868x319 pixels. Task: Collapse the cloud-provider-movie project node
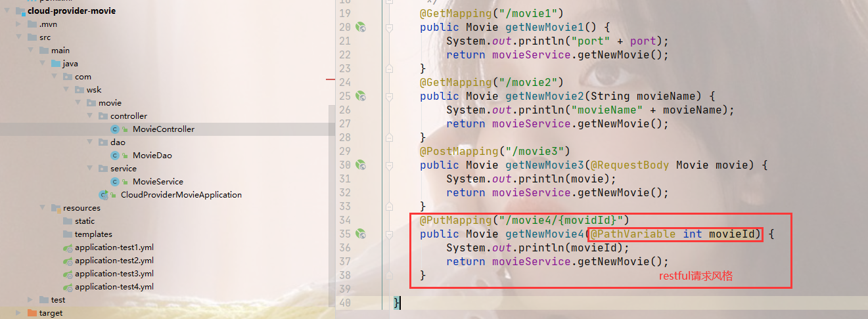point(6,11)
